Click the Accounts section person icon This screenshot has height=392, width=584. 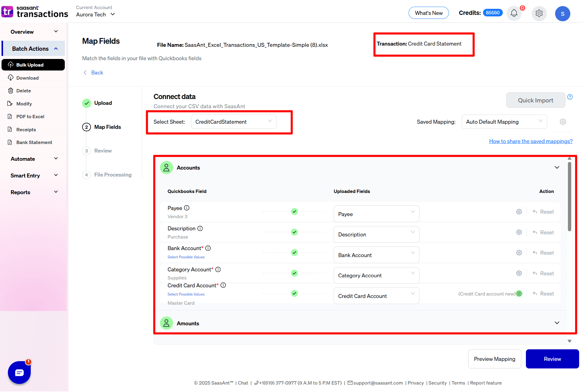tap(166, 168)
